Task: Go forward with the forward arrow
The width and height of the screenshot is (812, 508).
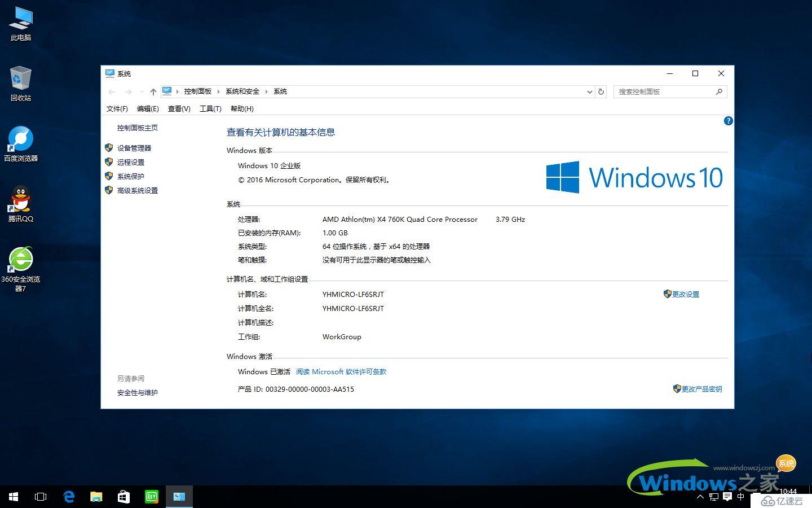Action: (x=129, y=91)
